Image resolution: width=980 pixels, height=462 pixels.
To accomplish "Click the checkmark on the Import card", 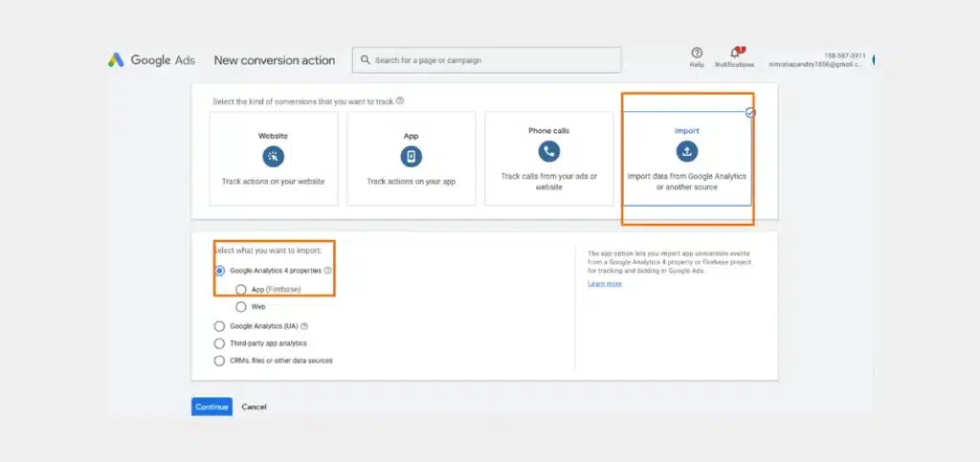I will tap(750, 113).
